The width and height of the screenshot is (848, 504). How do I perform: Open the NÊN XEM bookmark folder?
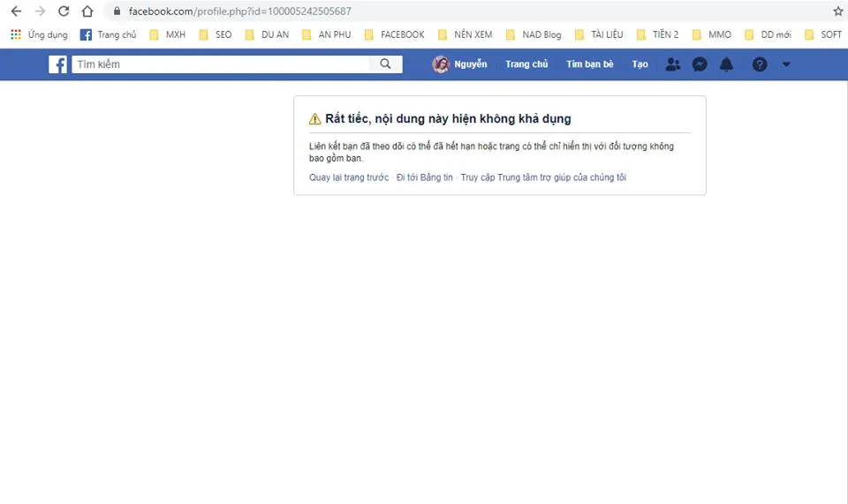pos(466,34)
